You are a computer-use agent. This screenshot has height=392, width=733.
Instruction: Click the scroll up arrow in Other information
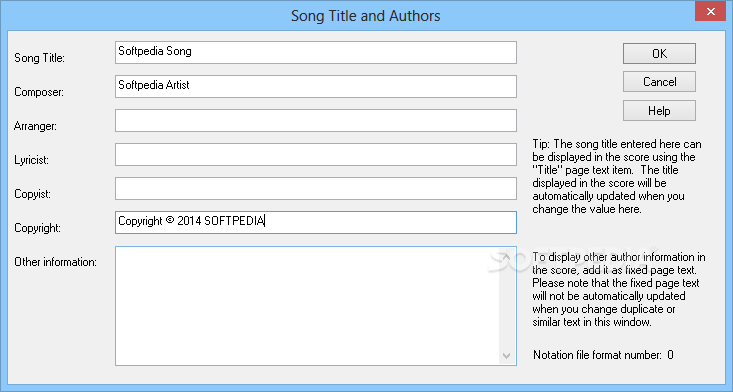tap(506, 257)
